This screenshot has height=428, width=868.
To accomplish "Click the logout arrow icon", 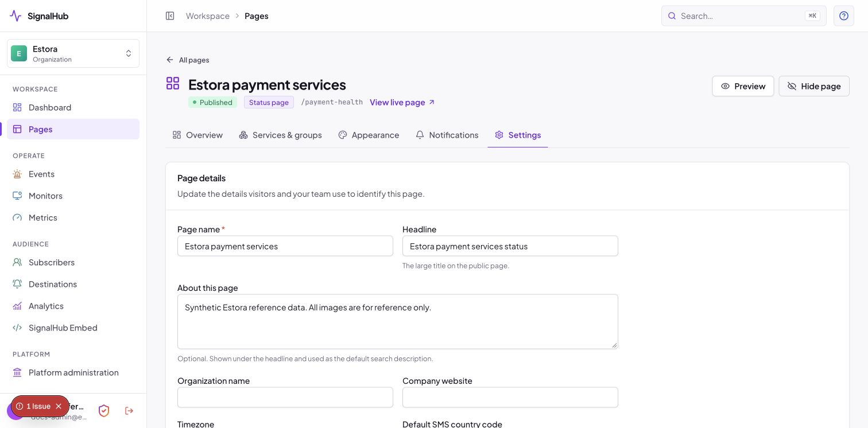I will tap(129, 411).
